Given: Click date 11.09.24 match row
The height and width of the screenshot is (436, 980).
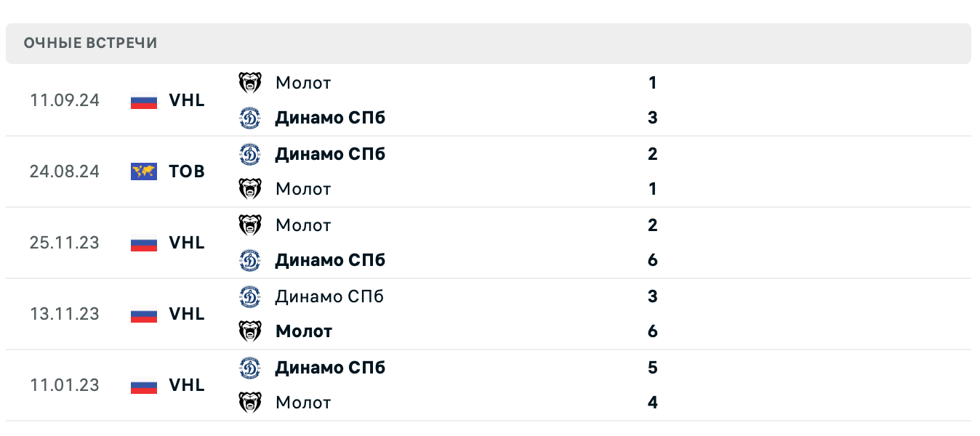Looking at the screenshot, I should coord(65,100).
